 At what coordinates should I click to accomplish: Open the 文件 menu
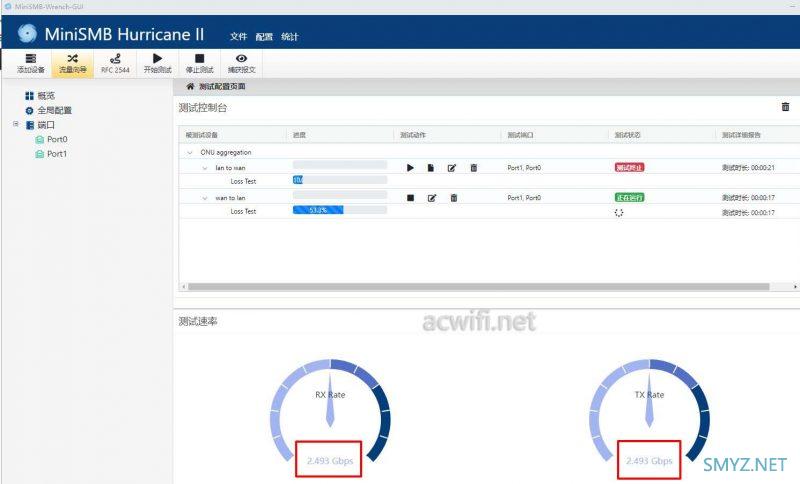point(238,36)
